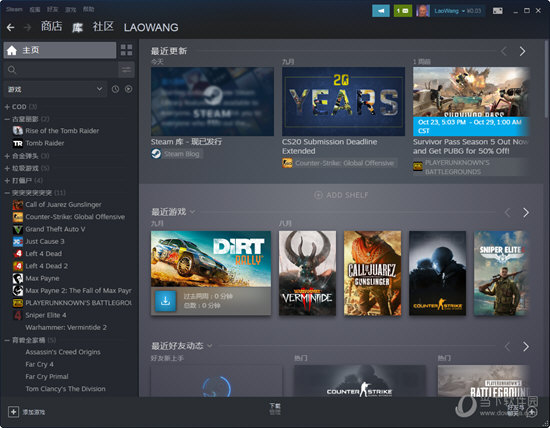This screenshot has height=428, width=550.
Task: Click the search magnifier icon
Action: [x=12, y=70]
